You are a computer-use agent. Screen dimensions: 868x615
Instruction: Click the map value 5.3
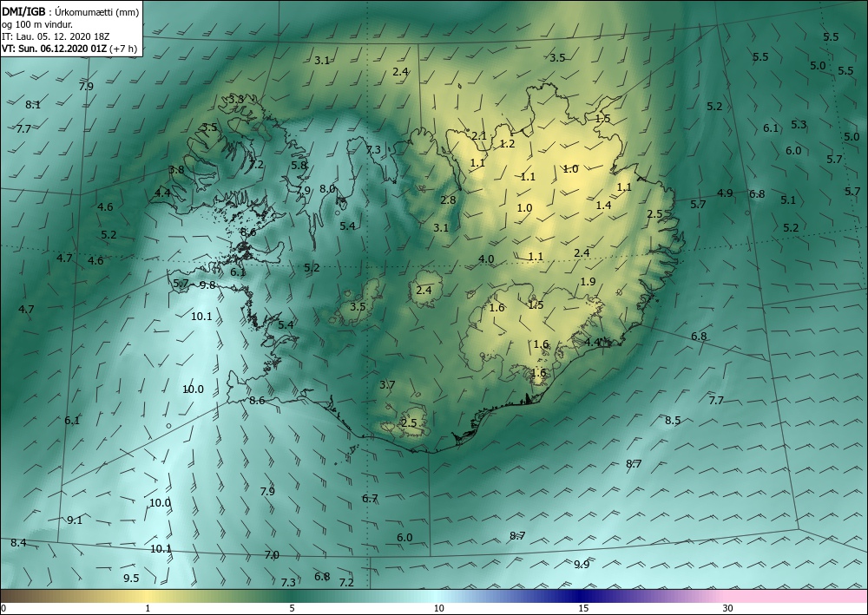click(799, 125)
